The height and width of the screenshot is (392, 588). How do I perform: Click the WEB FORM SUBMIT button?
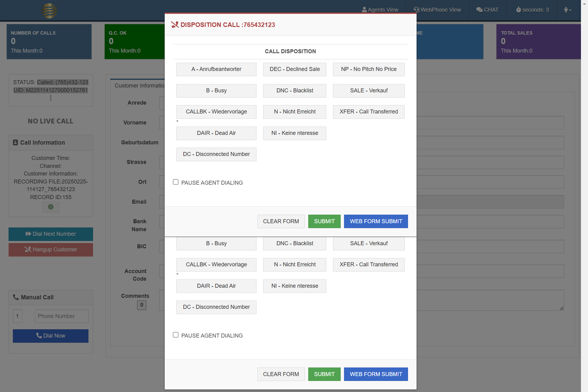376,221
